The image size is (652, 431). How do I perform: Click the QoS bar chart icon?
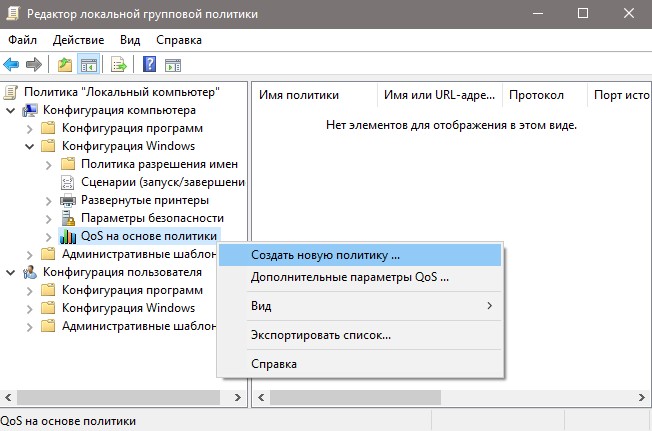click(x=68, y=236)
